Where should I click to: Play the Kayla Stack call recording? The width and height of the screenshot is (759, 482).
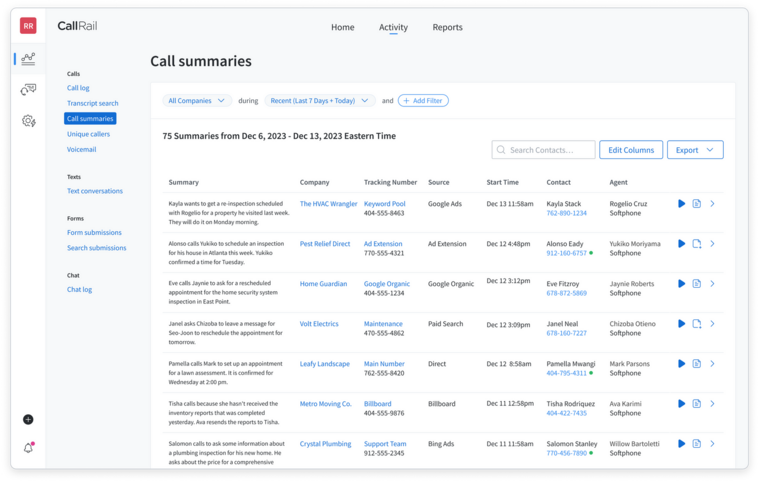click(682, 204)
